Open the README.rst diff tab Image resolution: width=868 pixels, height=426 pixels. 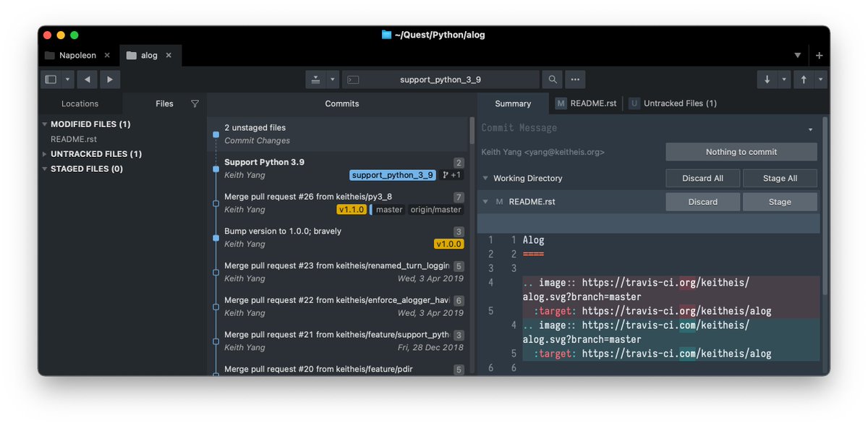coord(586,103)
